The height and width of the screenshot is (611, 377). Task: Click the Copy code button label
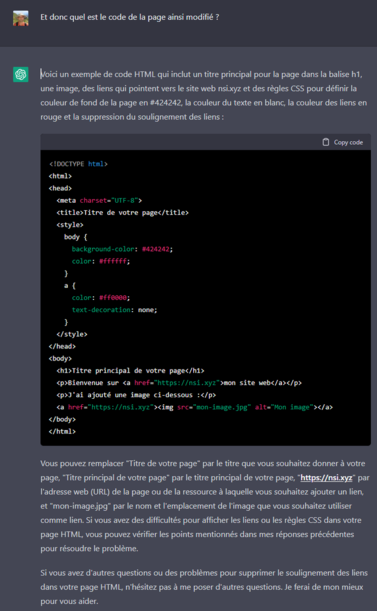point(348,142)
